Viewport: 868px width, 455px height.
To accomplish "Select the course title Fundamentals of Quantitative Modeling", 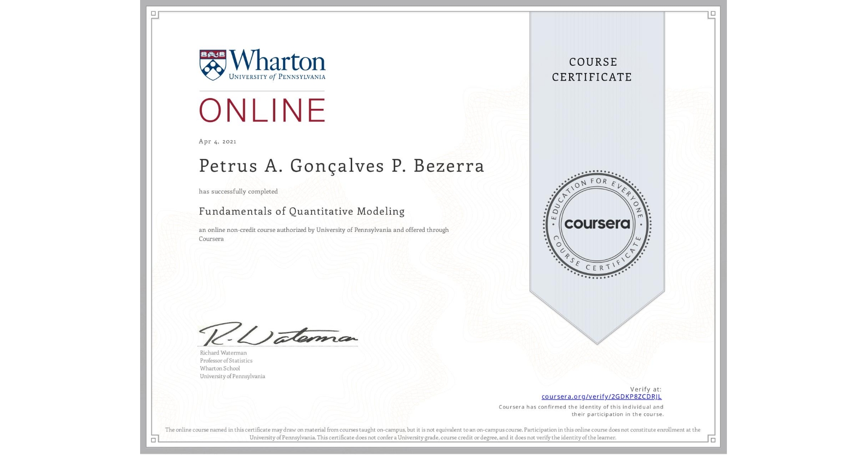I will tap(302, 211).
